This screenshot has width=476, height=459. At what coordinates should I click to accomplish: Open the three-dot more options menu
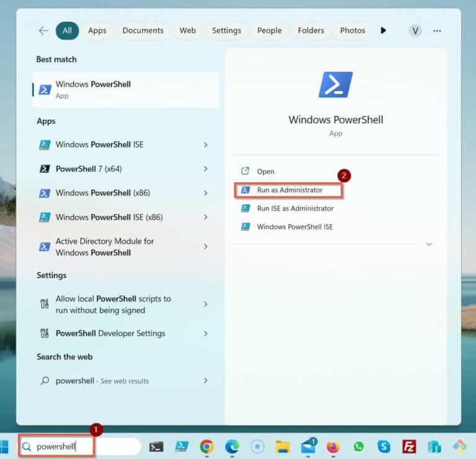(x=437, y=30)
